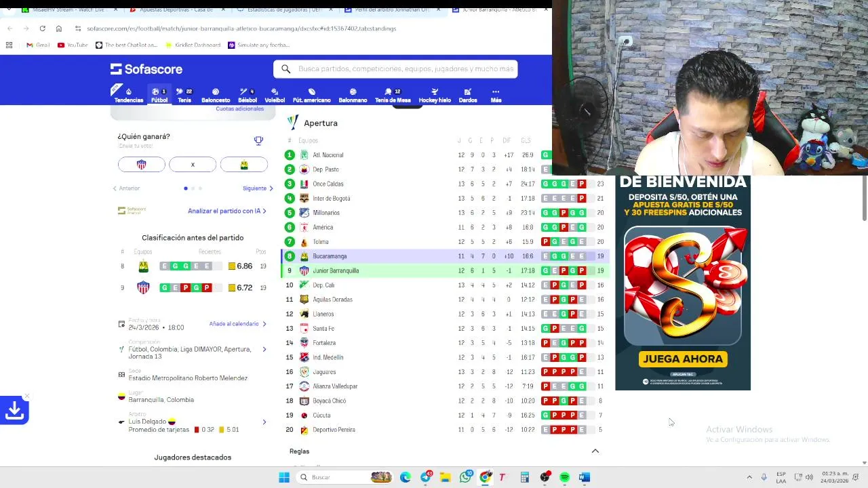This screenshot has width=868, height=488.
Task: Show hidden system tray icons
Action: coord(749,477)
